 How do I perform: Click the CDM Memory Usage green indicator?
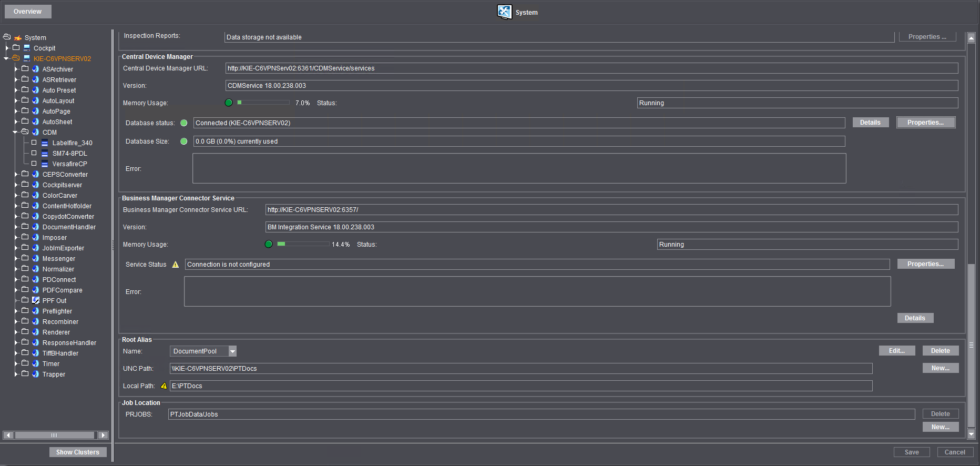[229, 103]
